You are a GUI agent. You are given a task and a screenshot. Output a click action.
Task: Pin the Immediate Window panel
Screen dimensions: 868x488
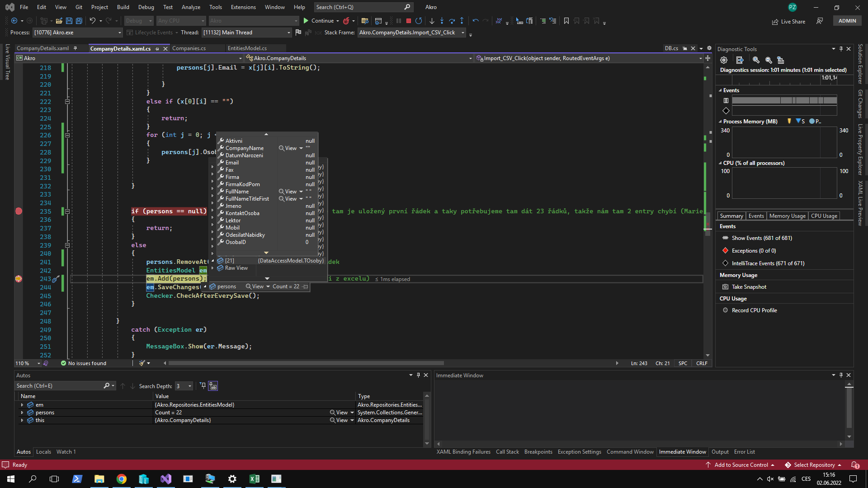(x=841, y=375)
